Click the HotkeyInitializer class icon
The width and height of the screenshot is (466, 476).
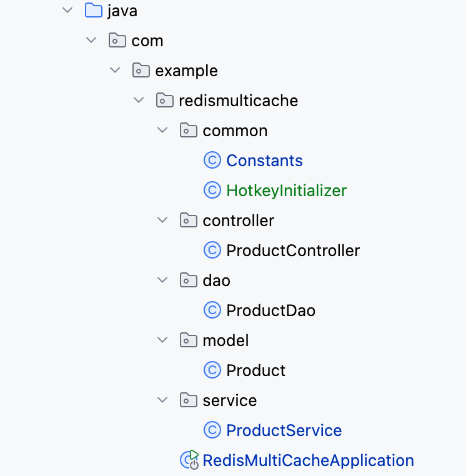[x=212, y=191]
